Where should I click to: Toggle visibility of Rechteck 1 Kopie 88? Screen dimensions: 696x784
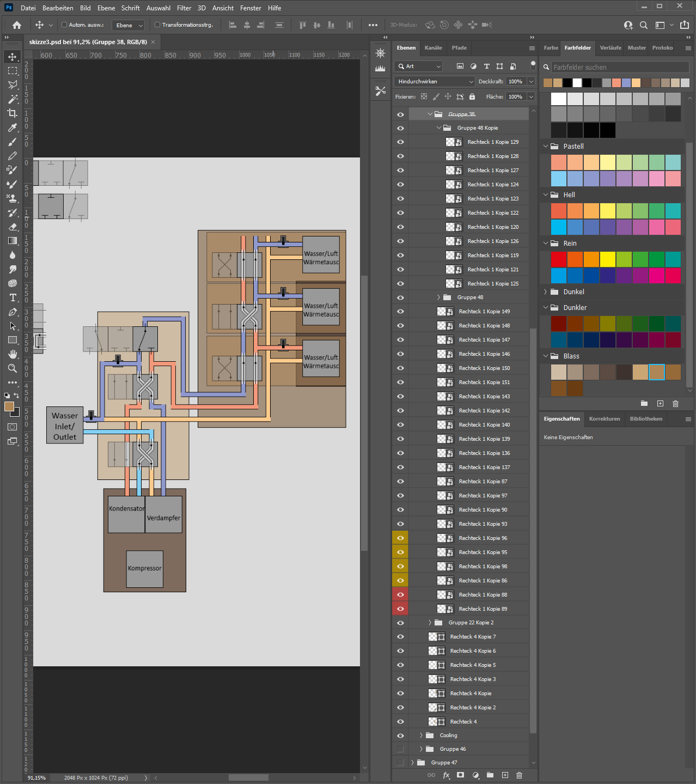400,595
